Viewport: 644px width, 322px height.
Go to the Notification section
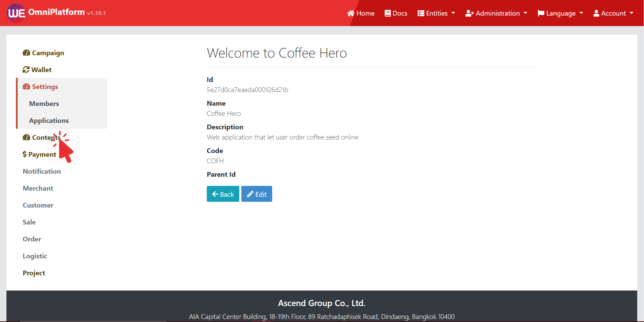pos(42,171)
